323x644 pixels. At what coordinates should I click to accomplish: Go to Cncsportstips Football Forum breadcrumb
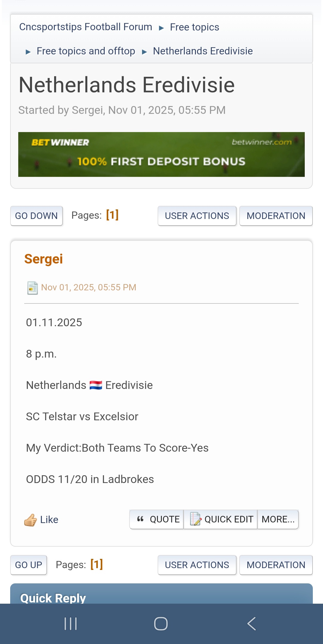[86, 27]
